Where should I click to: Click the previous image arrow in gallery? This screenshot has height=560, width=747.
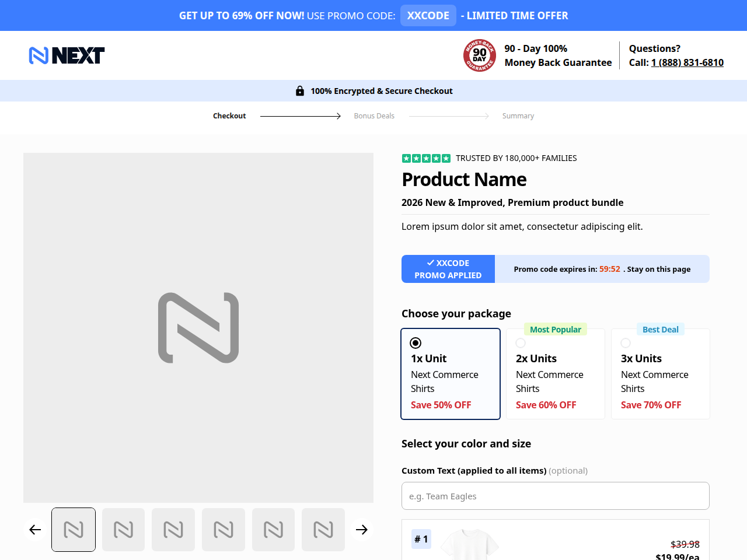pyautogui.click(x=35, y=530)
